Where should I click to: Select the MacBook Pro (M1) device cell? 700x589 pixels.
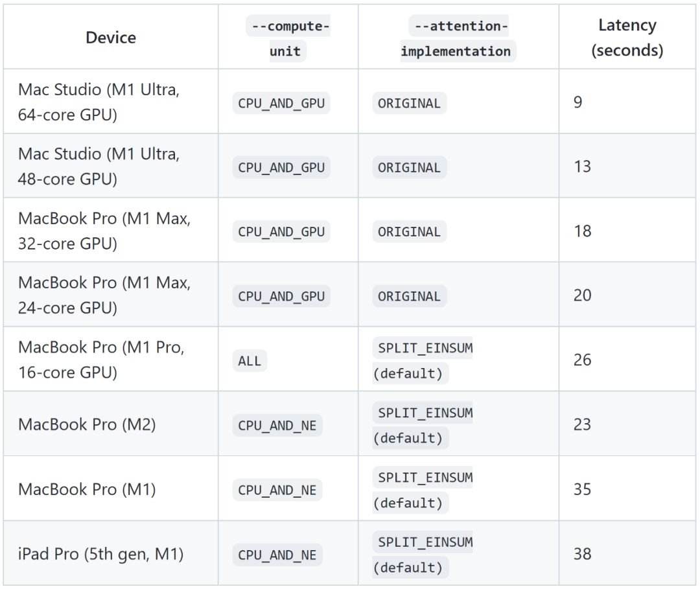point(87,489)
